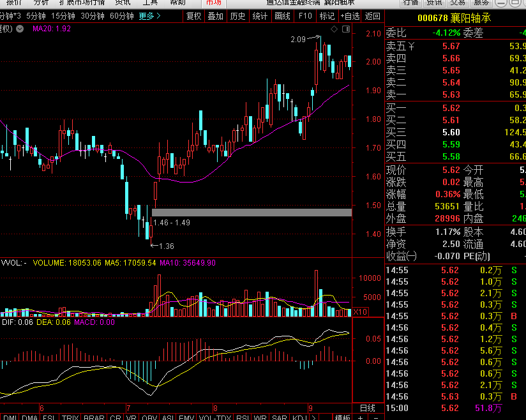Click the 买三 price 5.60

pos(451,133)
